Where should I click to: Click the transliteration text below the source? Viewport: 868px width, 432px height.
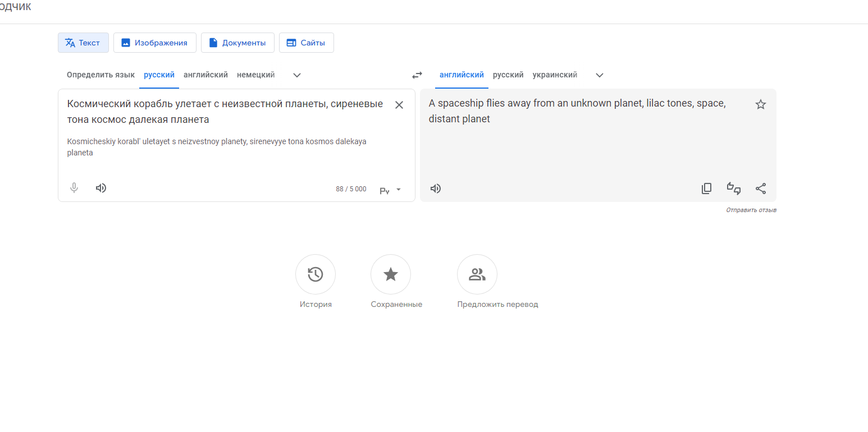[217, 147]
